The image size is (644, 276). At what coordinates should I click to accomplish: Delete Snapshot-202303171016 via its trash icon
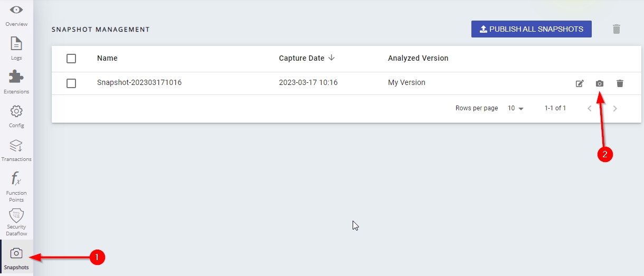pyautogui.click(x=620, y=83)
